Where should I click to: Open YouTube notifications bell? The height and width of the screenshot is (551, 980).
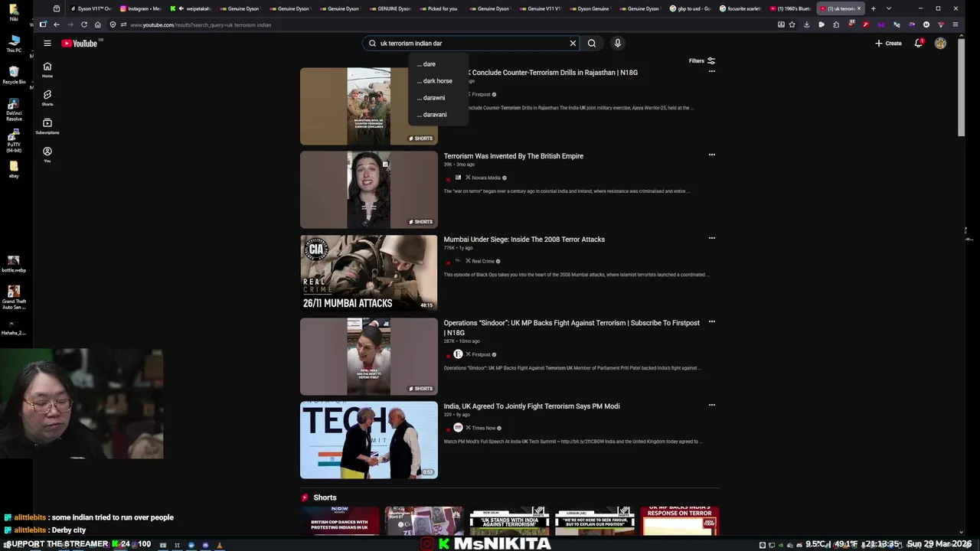click(919, 44)
